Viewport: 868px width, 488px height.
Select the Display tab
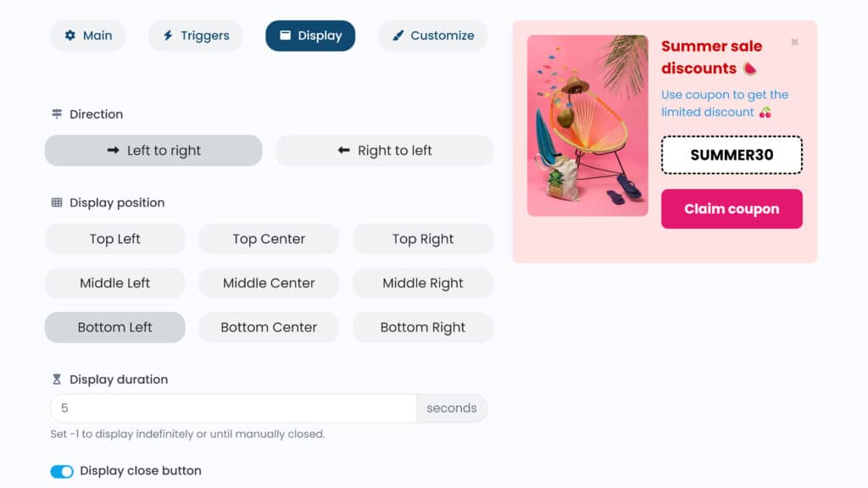(x=310, y=36)
